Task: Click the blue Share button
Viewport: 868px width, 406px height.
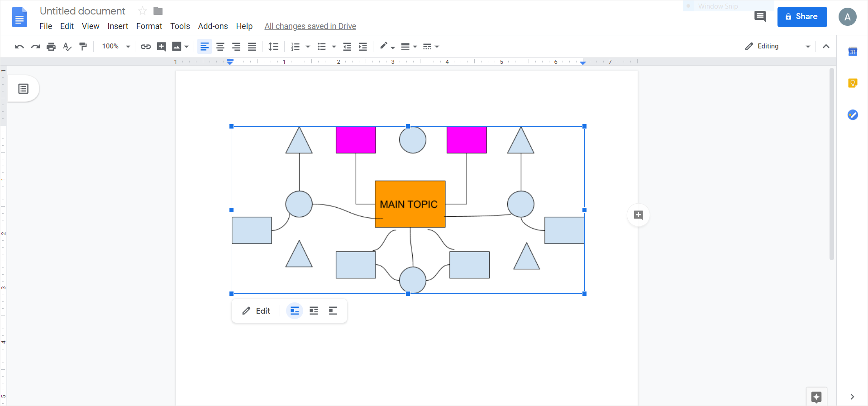Action: pyautogui.click(x=802, y=17)
